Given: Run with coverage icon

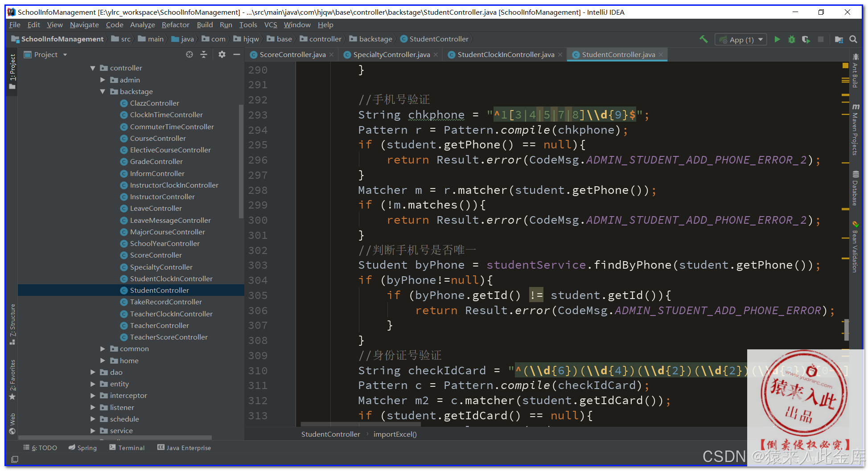Looking at the screenshot, I should [x=806, y=39].
